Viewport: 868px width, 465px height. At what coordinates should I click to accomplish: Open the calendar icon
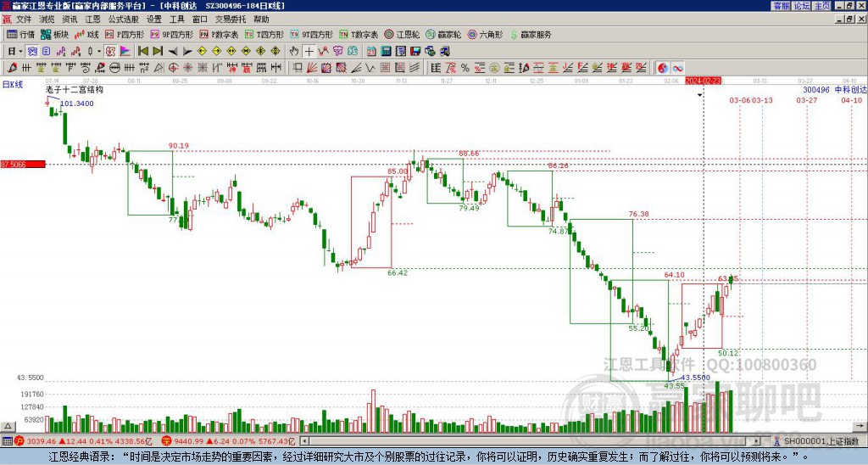tap(371, 52)
